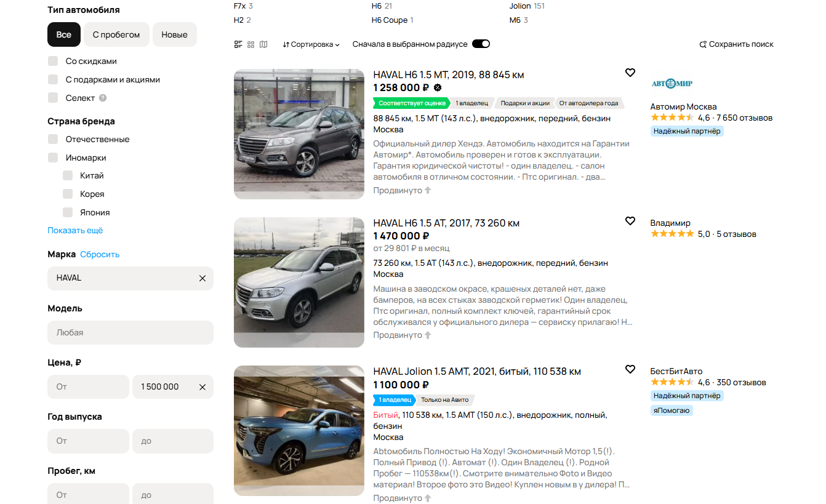Clear the 1 500 000 max price
Screen dimensions: 826x504
click(x=202, y=387)
